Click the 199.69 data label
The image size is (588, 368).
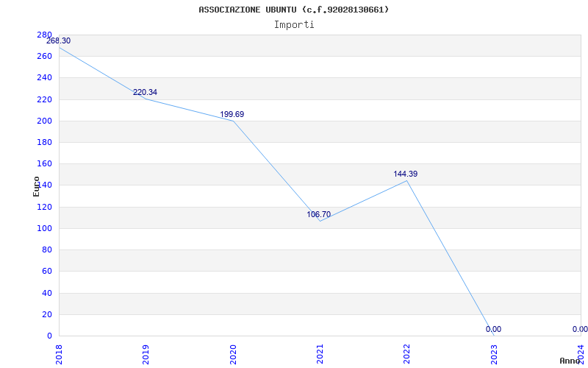click(x=232, y=114)
